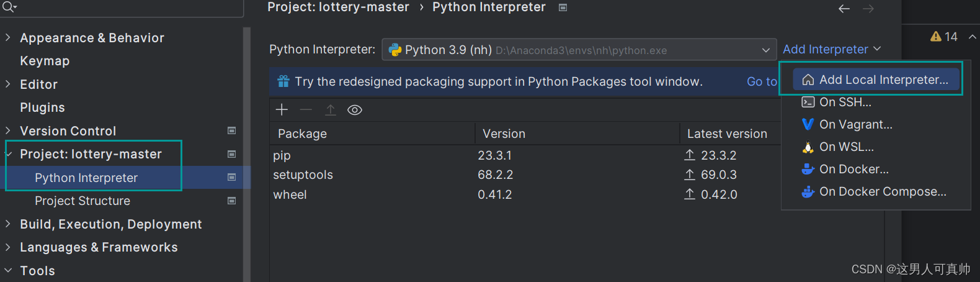Collapse the Project: lottery-master node
Screen dimensions: 980x282
pyautogui.click(x=8, y=154)
